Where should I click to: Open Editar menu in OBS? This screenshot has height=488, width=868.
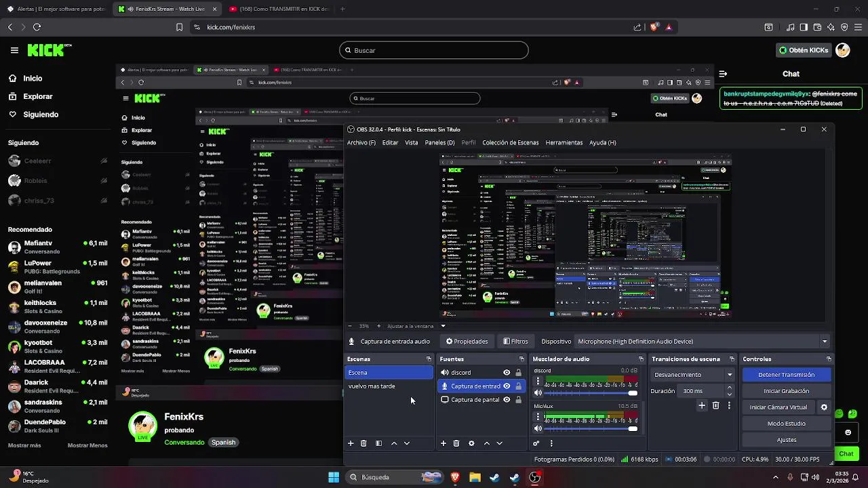point(390,143)
